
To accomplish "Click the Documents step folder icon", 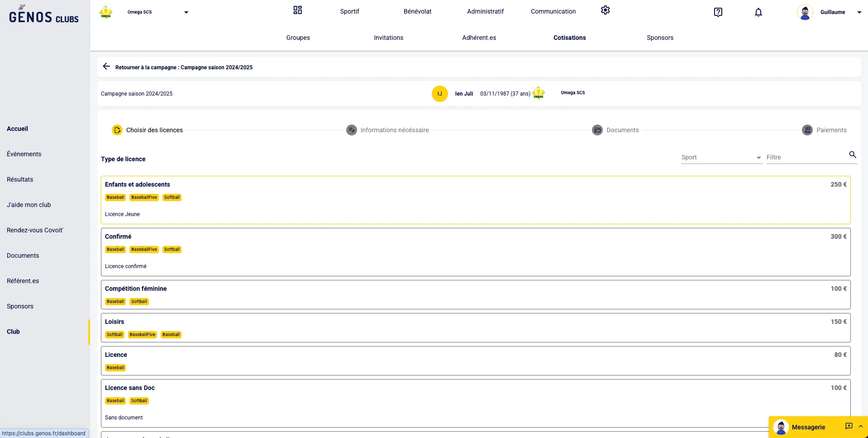I will 597,130.
